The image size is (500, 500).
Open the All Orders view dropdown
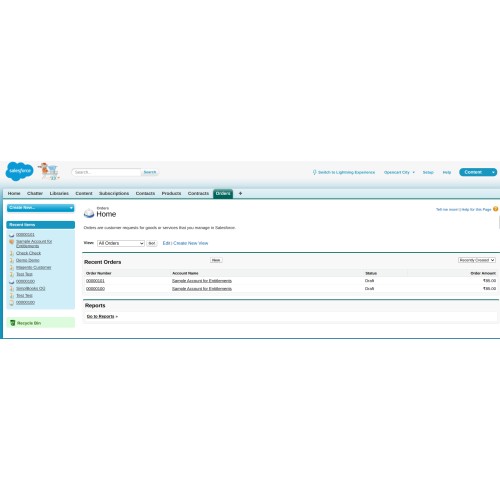tap(121, 243)
